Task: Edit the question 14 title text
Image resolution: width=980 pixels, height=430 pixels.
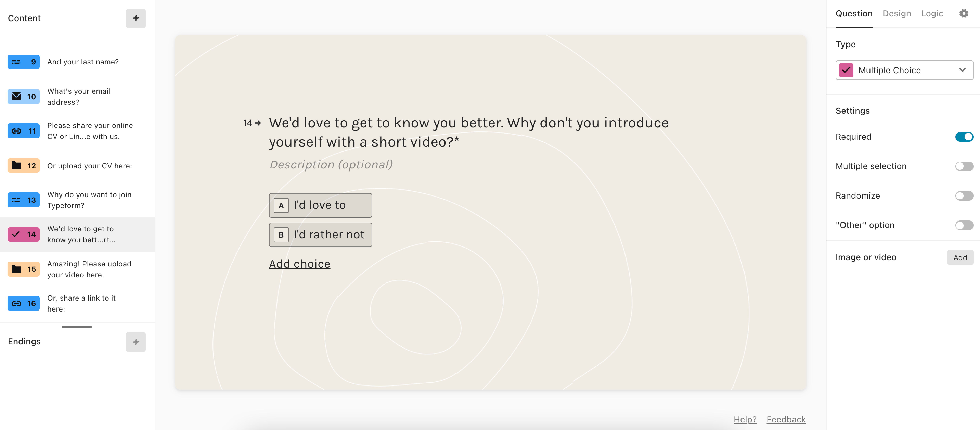Action: (468, 132)
